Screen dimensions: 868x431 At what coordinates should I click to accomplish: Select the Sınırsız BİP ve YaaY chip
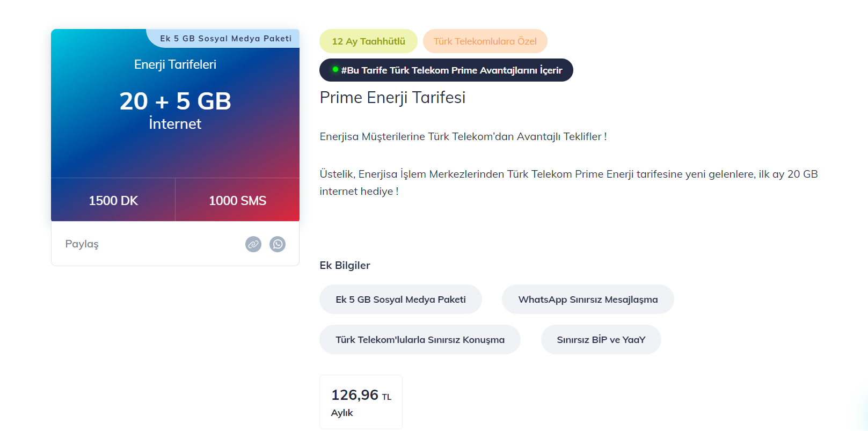click(x=601, y=340)
